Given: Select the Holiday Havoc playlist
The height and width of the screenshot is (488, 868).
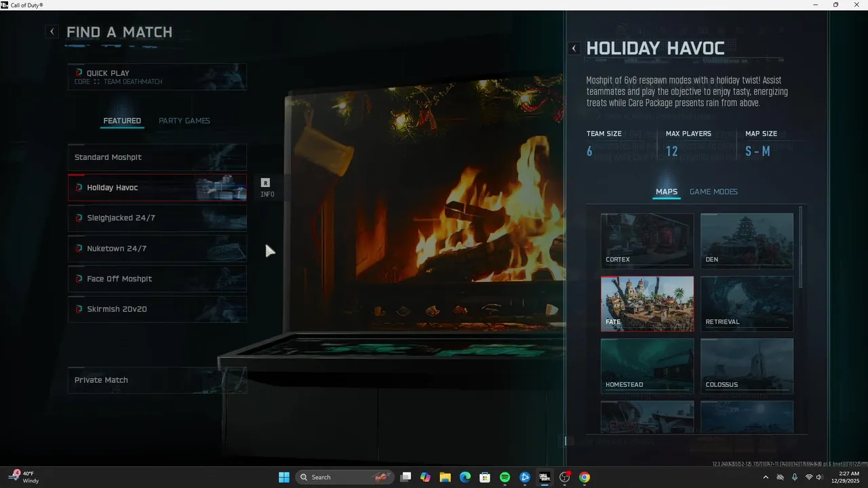Looking at the screenshot, I should coord(157,188).
